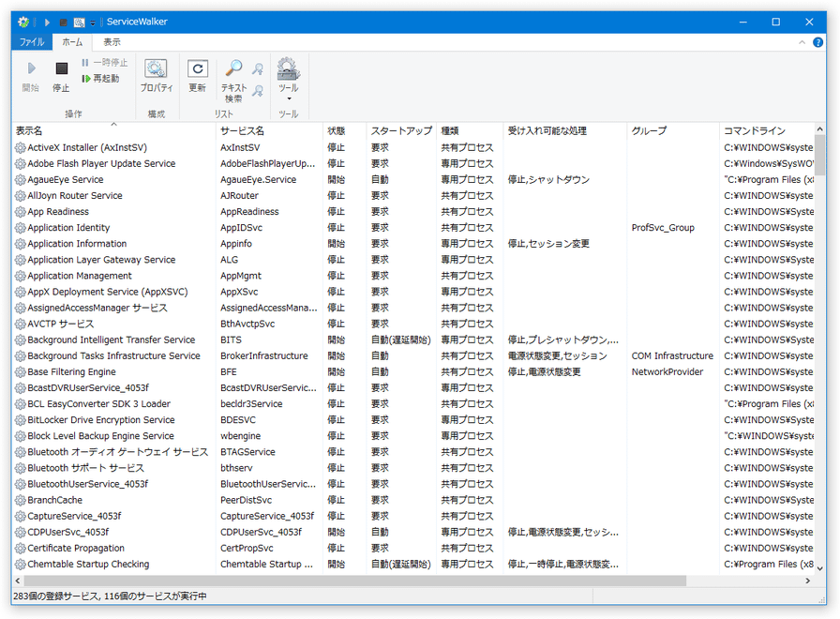Click the gear icon beside Base Filtering Engine
Screen dimensions: 840x619
click(21, 372)
